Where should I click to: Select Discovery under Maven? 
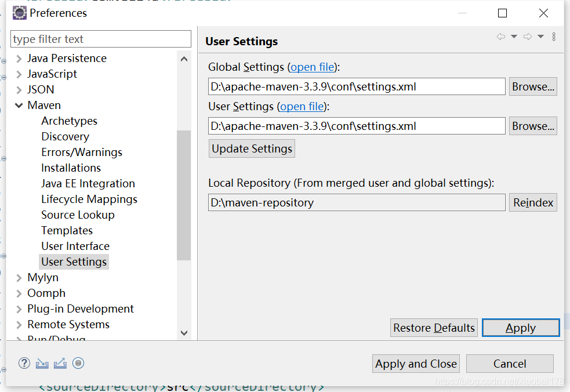[x=66, y=137]
